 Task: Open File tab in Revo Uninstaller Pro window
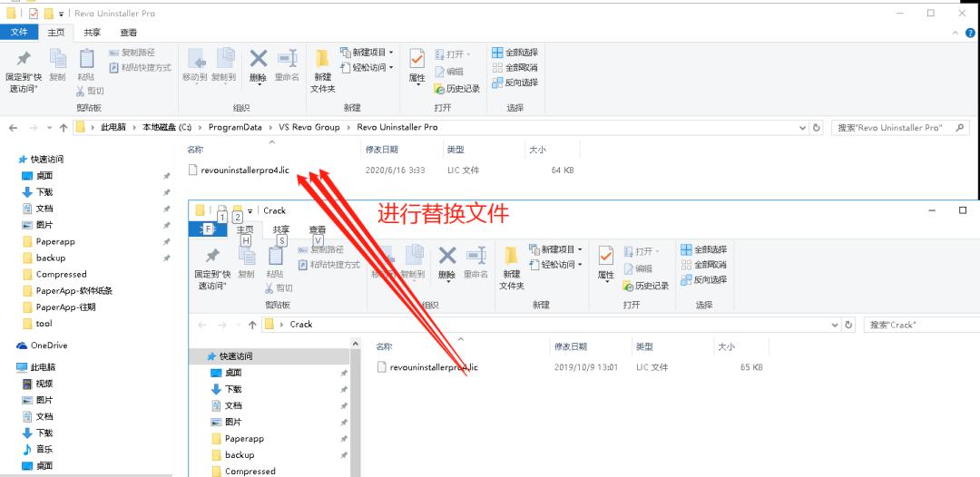tap(19, 33)
